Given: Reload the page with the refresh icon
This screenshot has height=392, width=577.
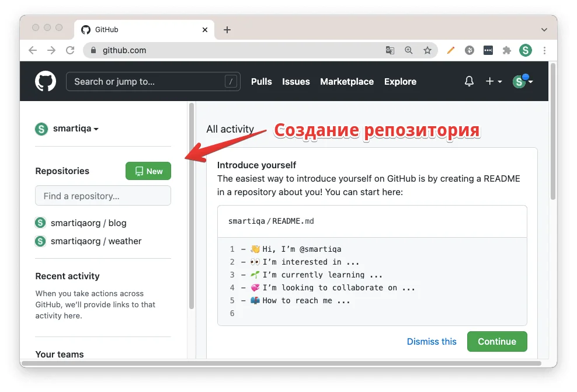Looking at the screenshot, I should 70,50.
